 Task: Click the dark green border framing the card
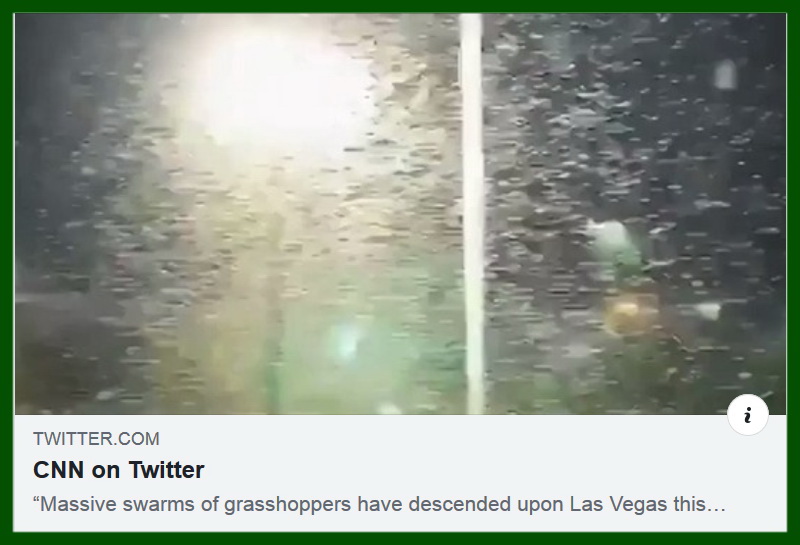tap(400, 6)
